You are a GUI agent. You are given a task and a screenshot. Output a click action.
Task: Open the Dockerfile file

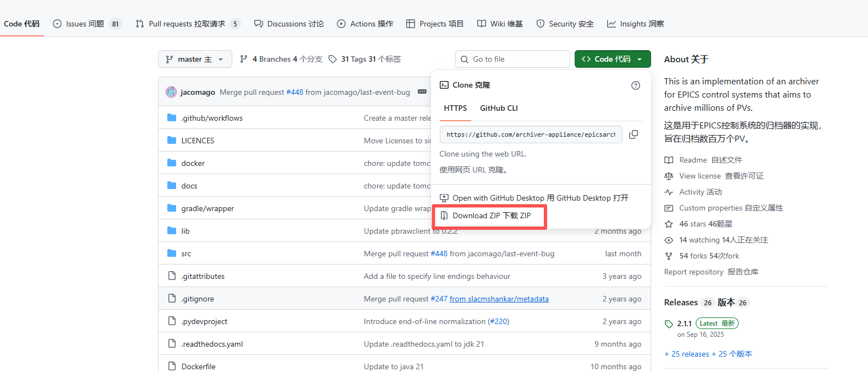[x=199, y=366]
